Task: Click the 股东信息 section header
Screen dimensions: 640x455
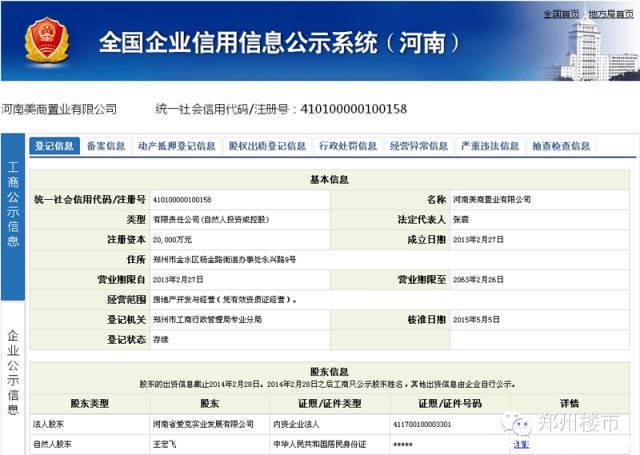Action: click(x=329, y=371)
